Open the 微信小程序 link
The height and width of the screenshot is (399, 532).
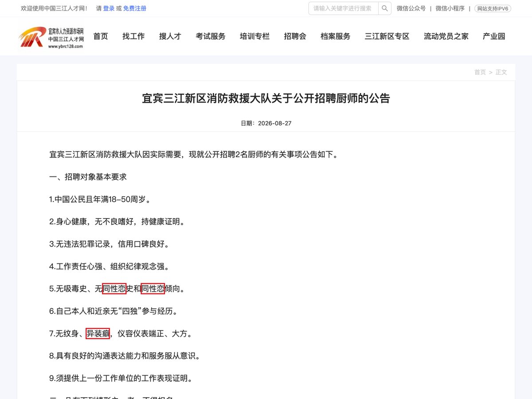point(450,8)
